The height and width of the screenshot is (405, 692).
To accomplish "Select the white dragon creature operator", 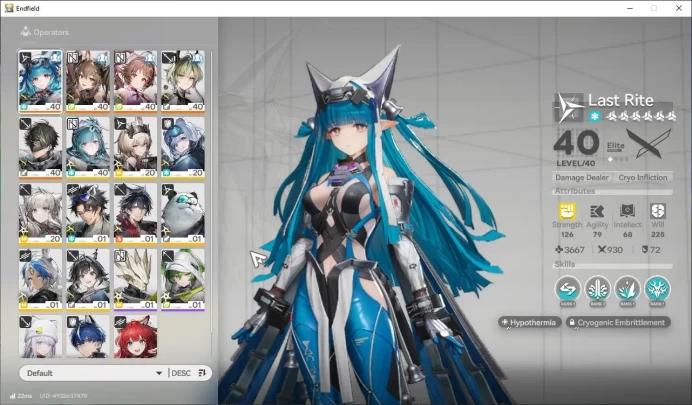I will (x=135, y=280).
